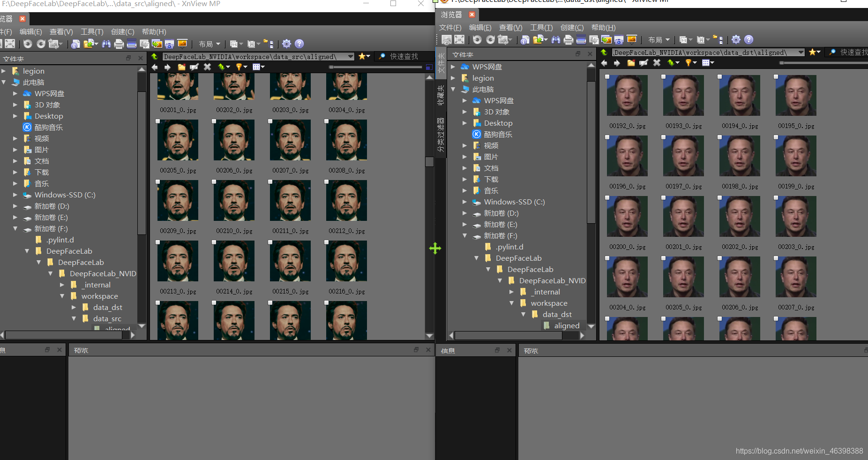Select the data_dst folder in left tree
Viewport: 868px width, 460px height.
click(x=107, y=308)
